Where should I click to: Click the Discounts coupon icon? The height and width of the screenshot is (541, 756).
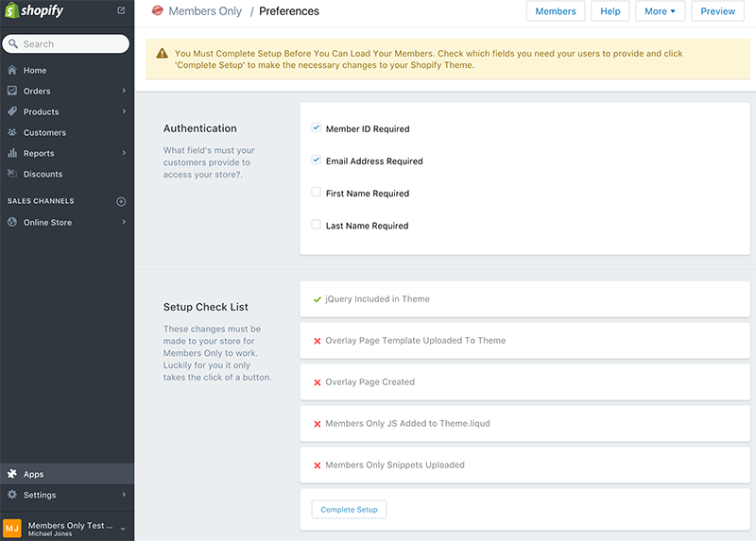point(12,174)
